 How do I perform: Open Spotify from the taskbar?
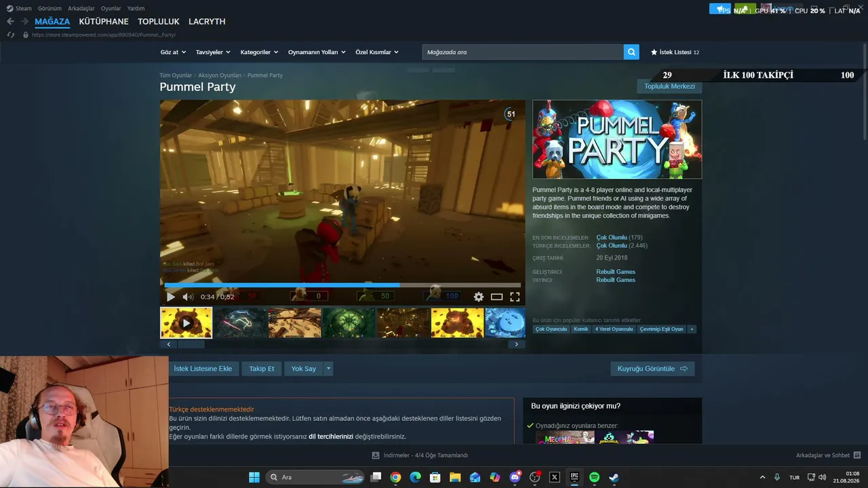pos(594,477)
